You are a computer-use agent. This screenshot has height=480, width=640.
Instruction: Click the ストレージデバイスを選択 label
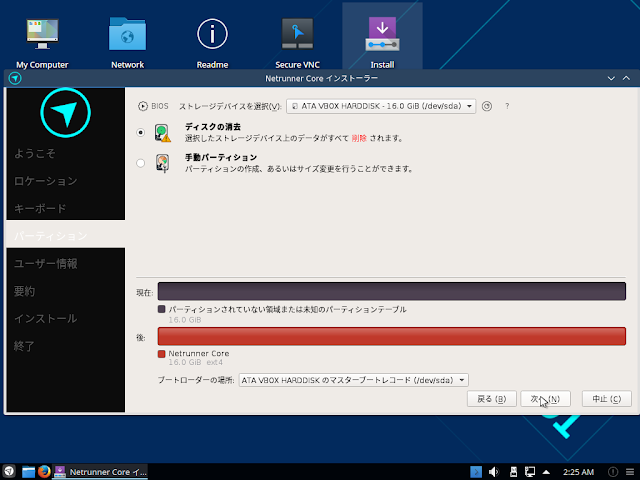(x=230, y=107)
